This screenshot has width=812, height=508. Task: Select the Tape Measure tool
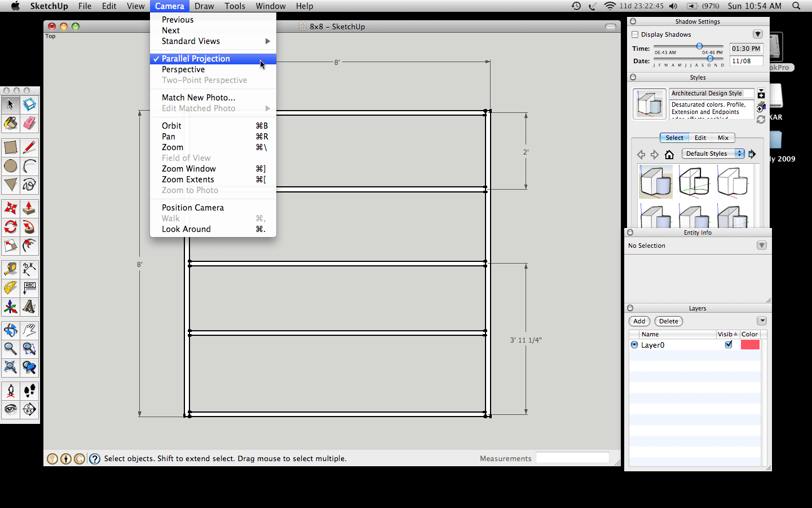tap(10, 269)
